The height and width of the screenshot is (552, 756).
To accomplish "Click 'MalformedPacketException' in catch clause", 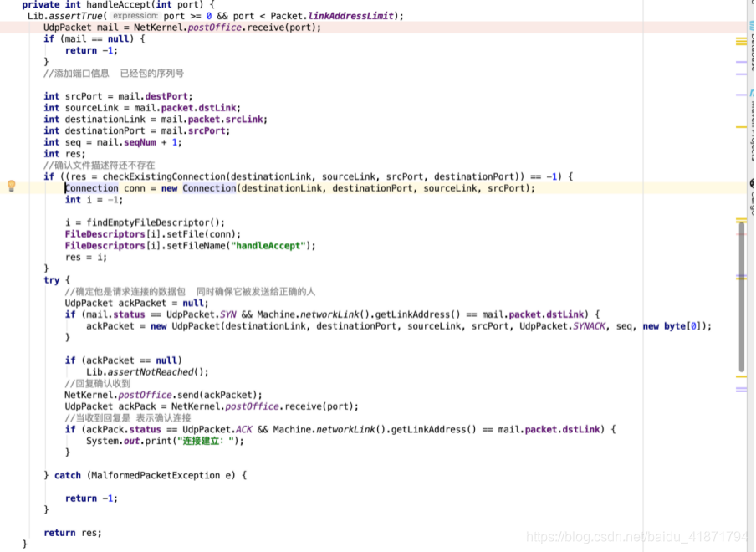I will pyautogui.click(x=156, y=475).
